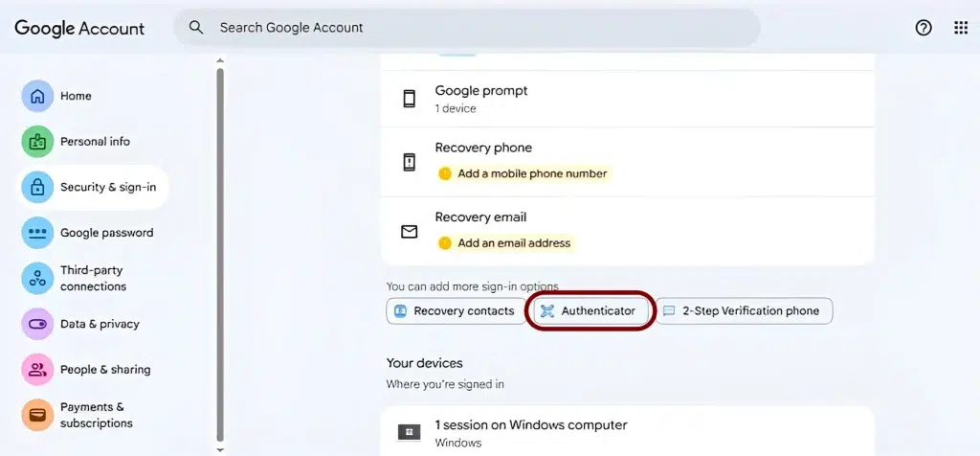Open the Help question mark icon

tap(924, 28)
